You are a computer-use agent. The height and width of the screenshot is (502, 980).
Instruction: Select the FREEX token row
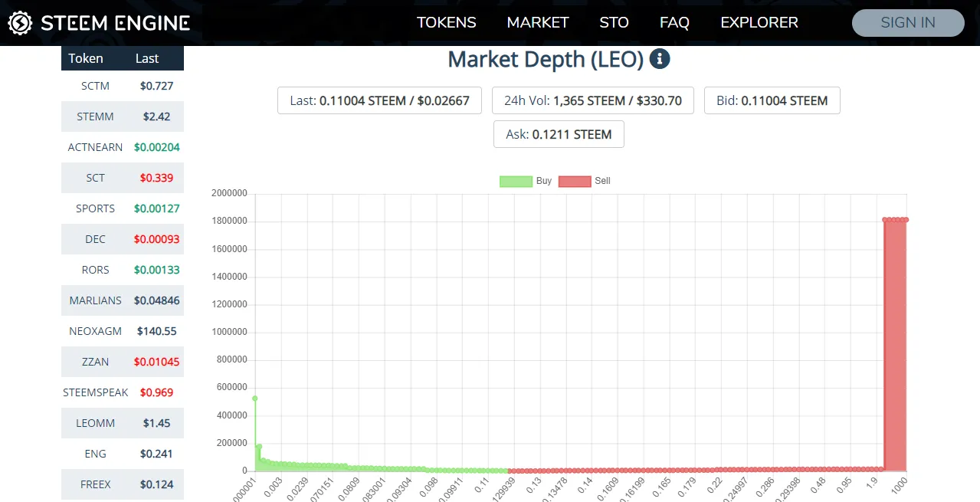coord(123,484)
